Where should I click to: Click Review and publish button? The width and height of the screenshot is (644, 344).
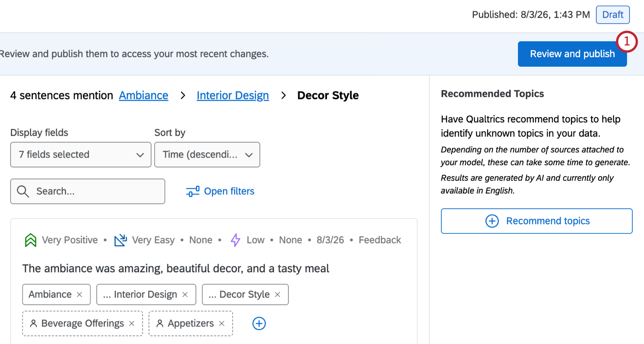tap(572, 54)
